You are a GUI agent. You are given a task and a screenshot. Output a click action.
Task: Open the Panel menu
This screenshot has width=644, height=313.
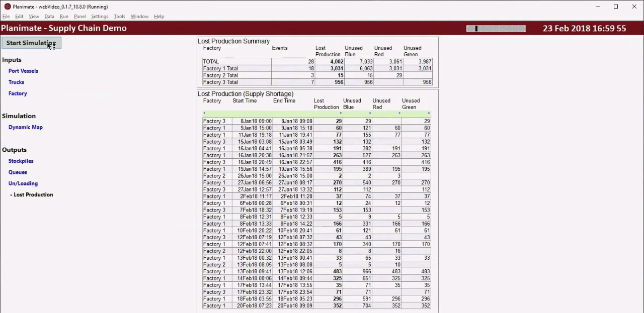79,17
